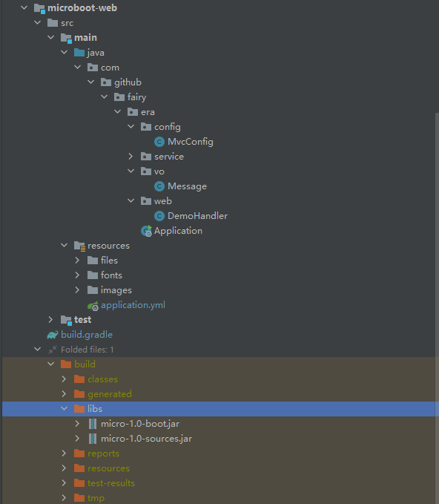Click the microboot-web module folder icon

[x=39, y=8]
